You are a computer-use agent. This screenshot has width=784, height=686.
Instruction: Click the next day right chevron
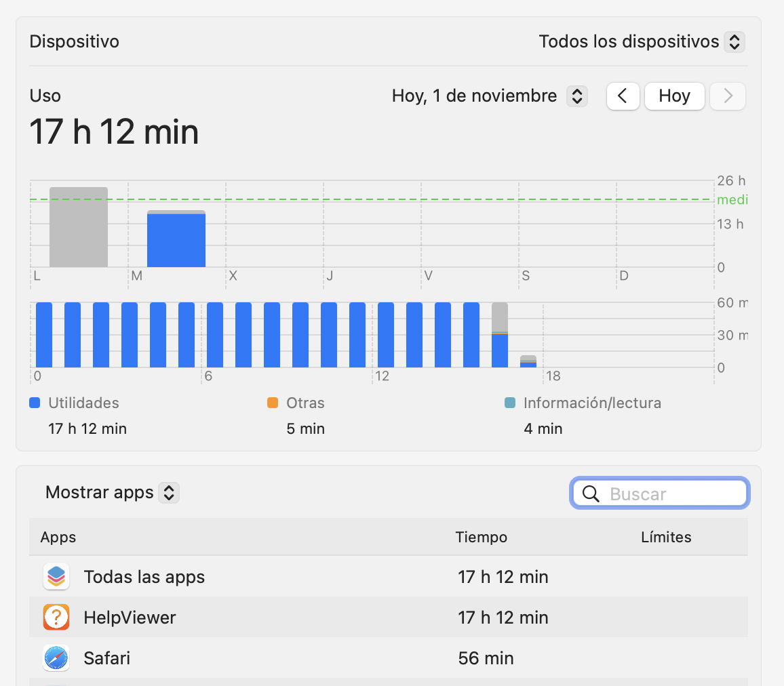click(728, 96)
